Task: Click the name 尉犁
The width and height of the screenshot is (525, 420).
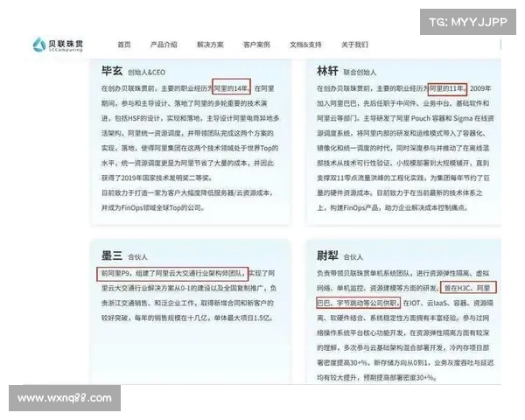Action: tap(328, 255)
